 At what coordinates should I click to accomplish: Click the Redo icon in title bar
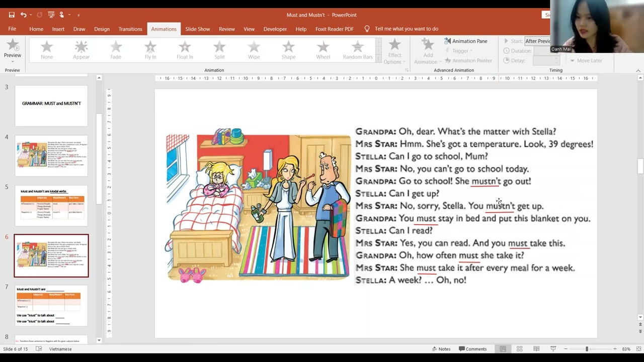pos(40,15)
